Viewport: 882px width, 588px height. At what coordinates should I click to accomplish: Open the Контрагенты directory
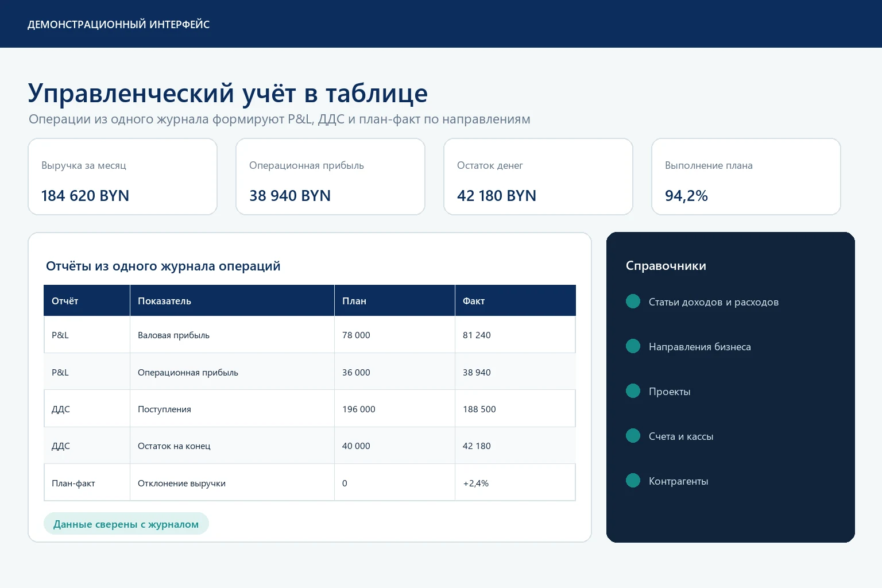coord(678,481)
